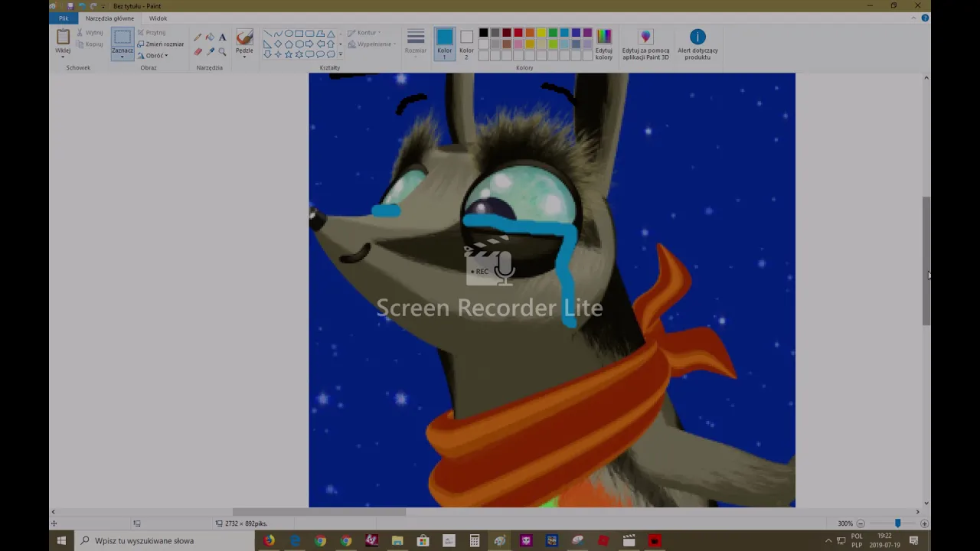Click the zoom out minus button
Screen dimensions: 980x551
pos(861,523)
